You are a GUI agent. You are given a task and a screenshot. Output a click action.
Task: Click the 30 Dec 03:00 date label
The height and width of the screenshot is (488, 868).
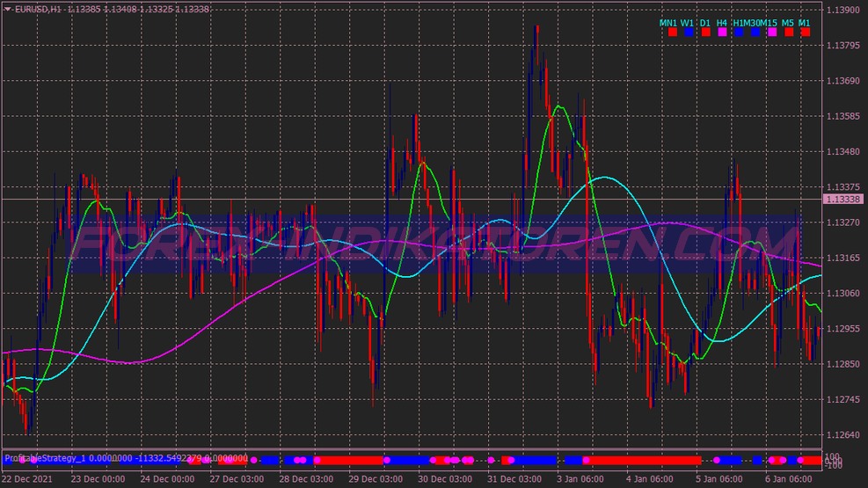pyautogui.click(x=445, y=478)
